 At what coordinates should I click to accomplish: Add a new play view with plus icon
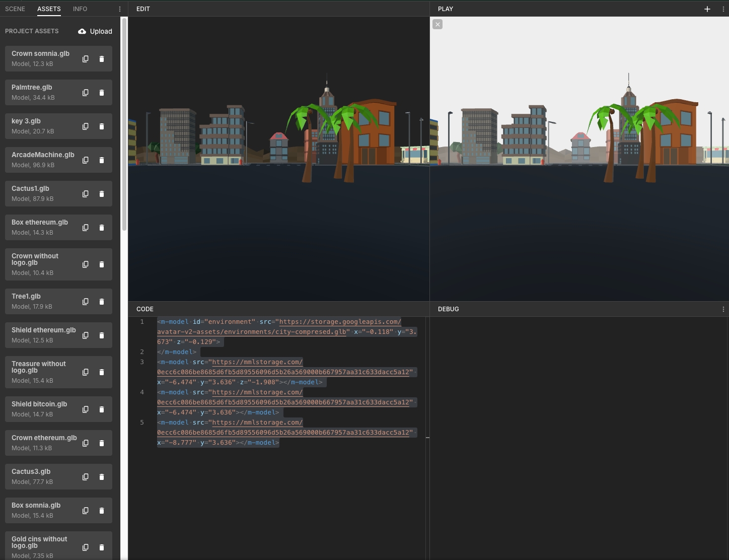[707, 9]
